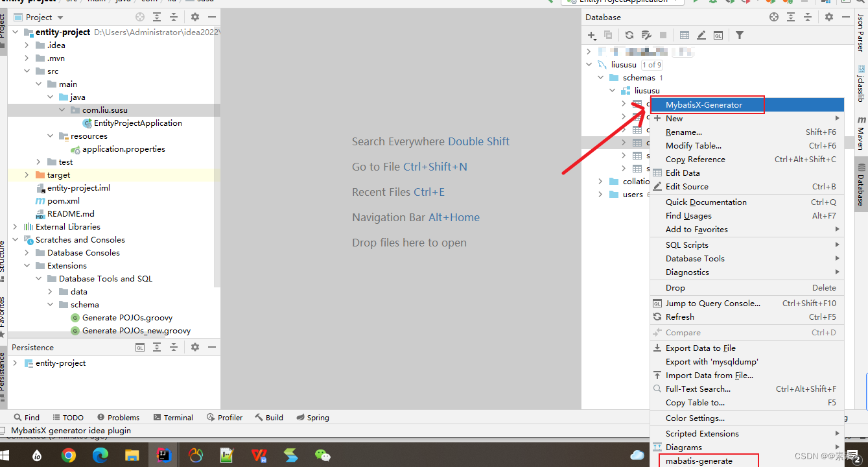
Task: Open the Problems tool window tab
Action: pyautogui.click(x=118, y=418)
